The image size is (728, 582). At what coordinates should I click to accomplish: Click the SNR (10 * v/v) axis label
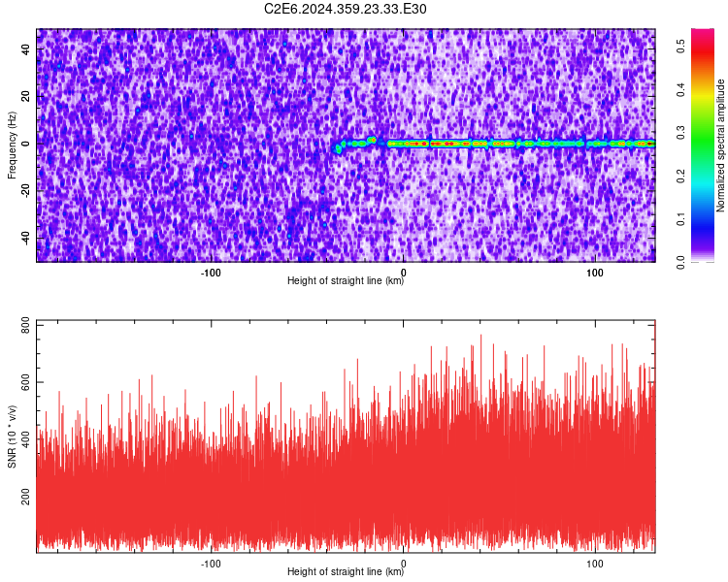[12, 436]
